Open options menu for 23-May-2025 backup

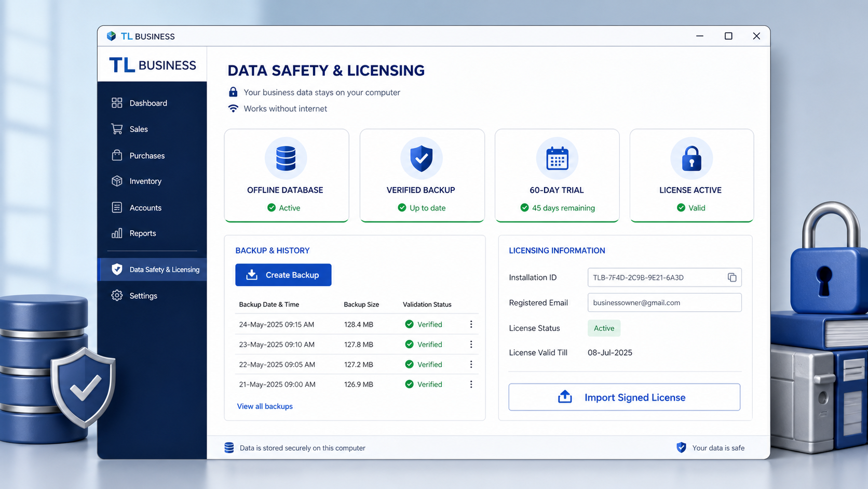coord(471,344)
